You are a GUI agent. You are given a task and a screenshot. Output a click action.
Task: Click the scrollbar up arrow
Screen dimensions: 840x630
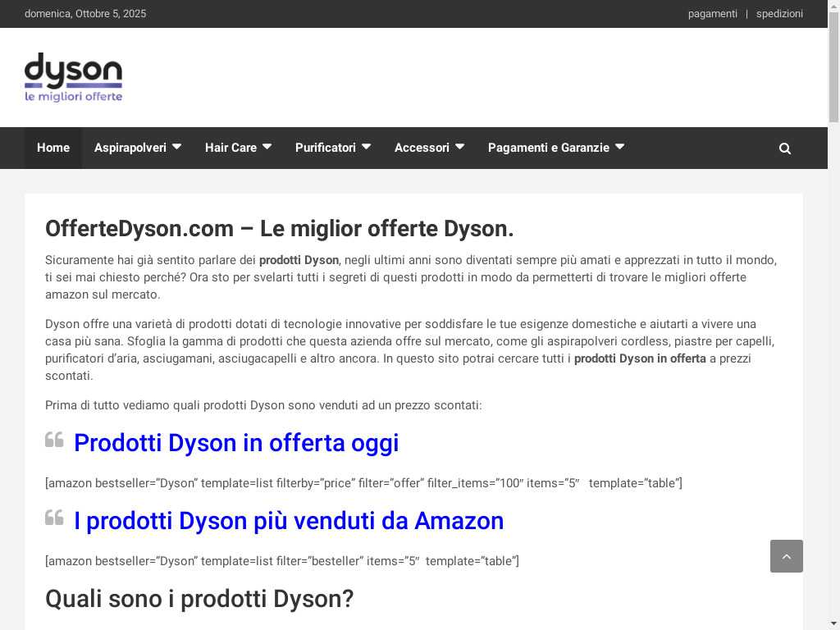(x=833, y=6)
